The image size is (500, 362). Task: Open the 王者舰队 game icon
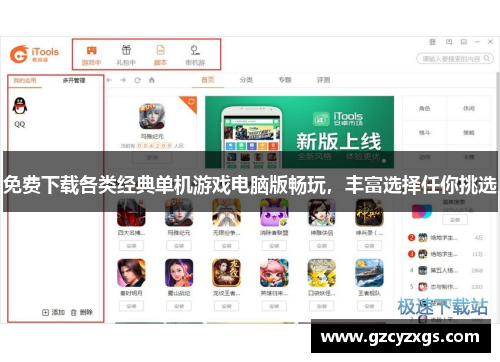point(369,273)
